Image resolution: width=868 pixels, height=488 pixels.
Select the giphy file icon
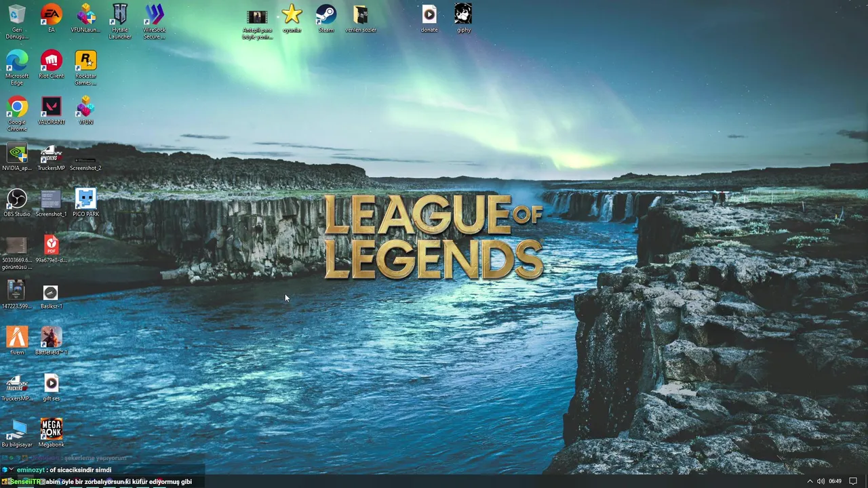point(463,18)
